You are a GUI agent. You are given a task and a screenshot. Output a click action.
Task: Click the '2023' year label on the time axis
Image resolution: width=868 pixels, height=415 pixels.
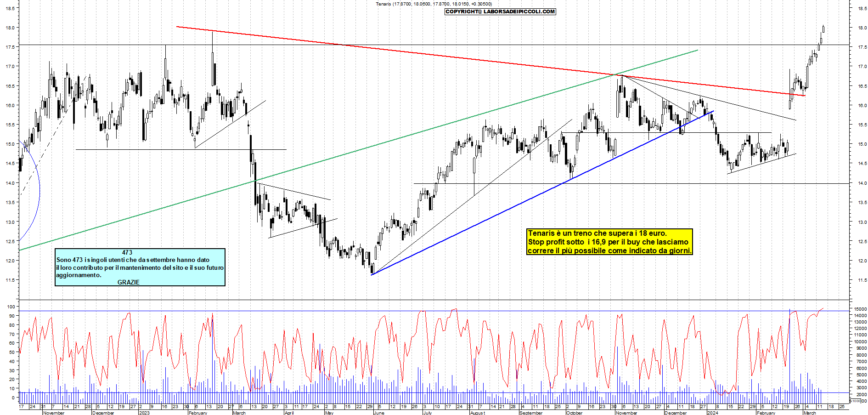point(144,413)
